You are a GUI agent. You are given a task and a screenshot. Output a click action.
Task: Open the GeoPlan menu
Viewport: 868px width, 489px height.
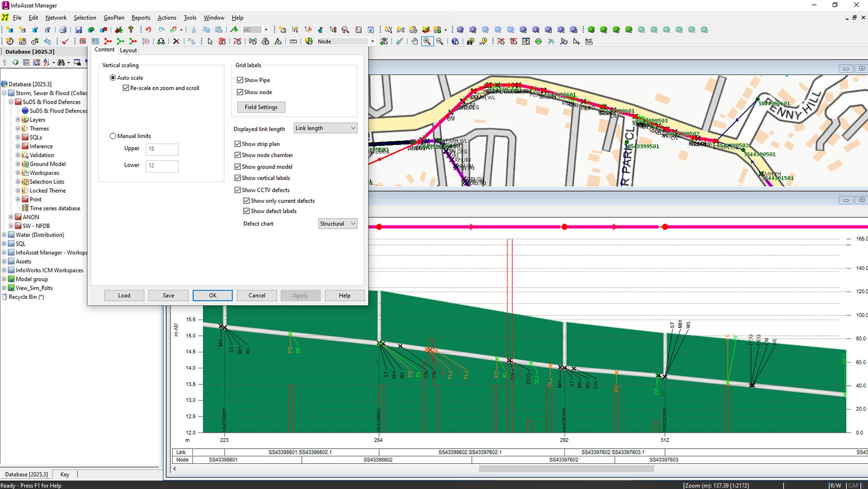[x=114, y=18]
